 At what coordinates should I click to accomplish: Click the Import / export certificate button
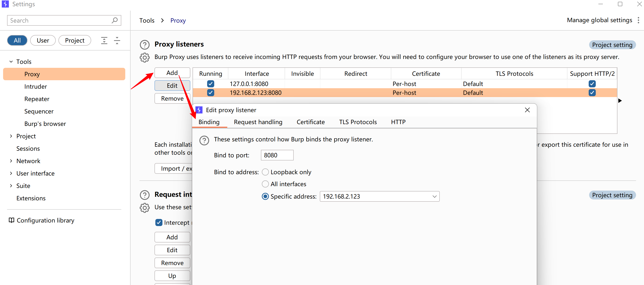click(x=174, y=169)
